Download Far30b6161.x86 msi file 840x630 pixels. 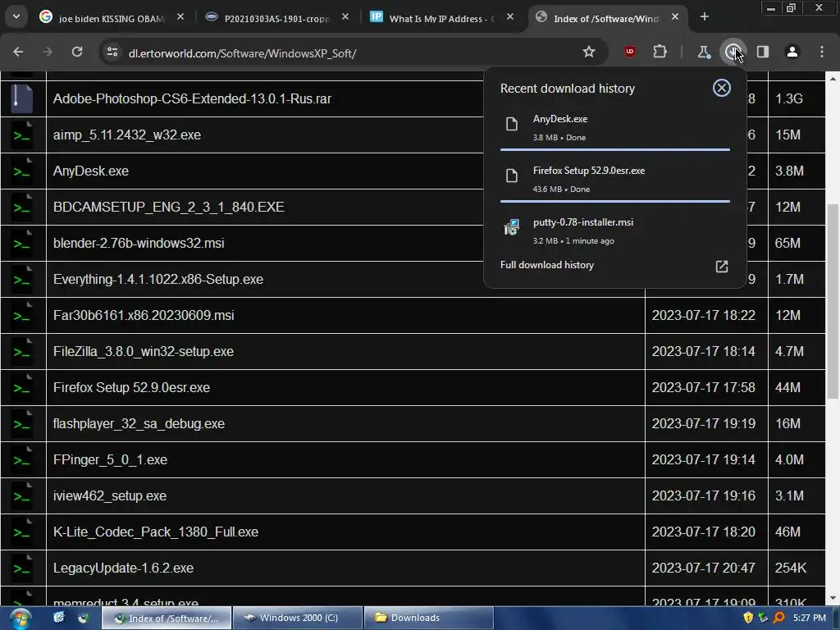[144, 315]
